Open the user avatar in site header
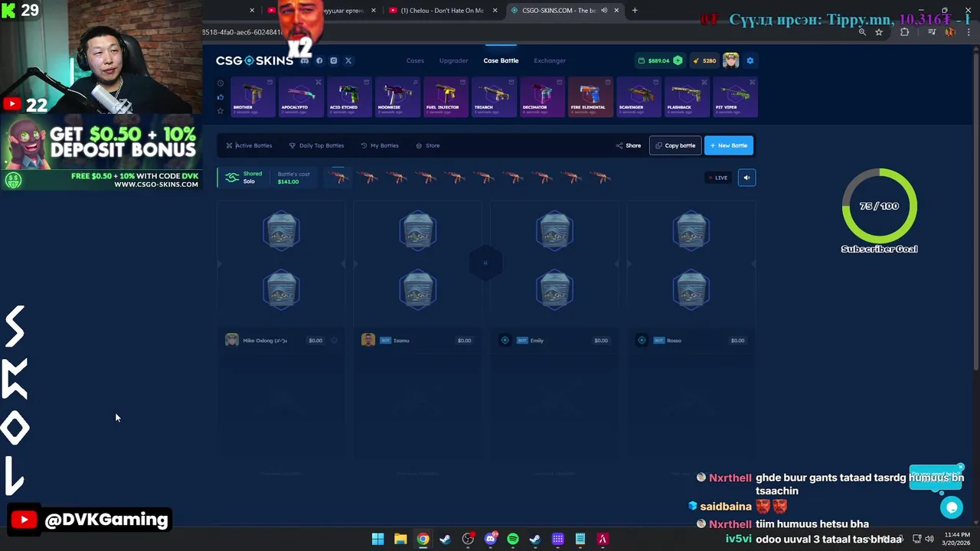 731,60
